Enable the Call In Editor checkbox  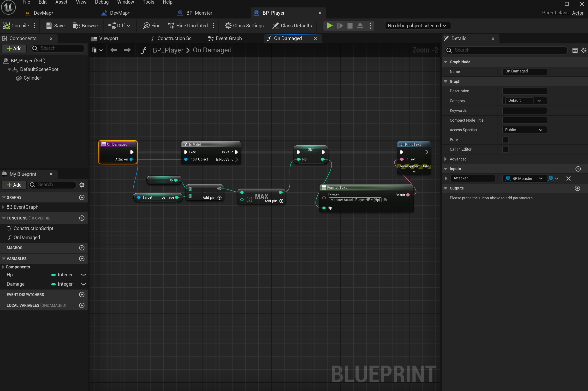(505, 149)
